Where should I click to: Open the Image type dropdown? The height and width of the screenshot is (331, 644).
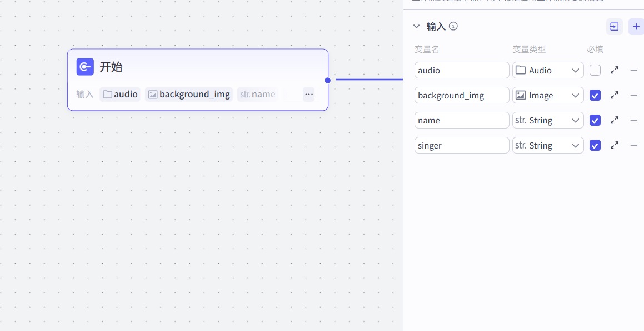coord(547,95)
